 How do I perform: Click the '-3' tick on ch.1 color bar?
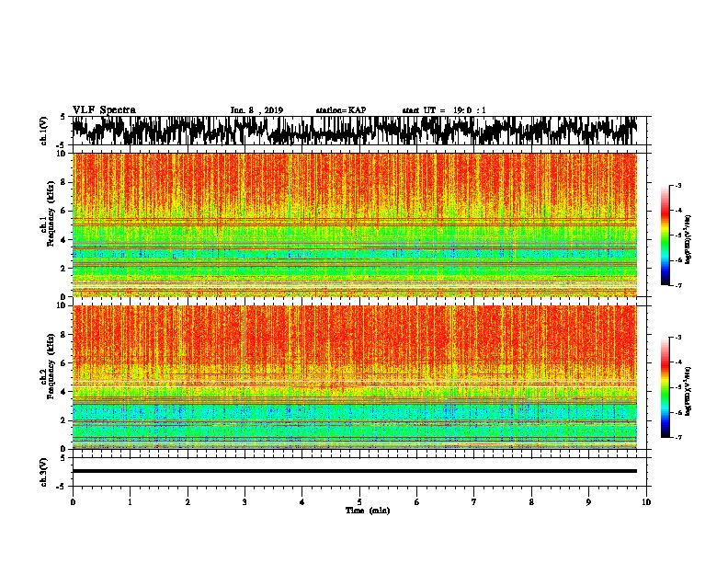coord(678,186)
